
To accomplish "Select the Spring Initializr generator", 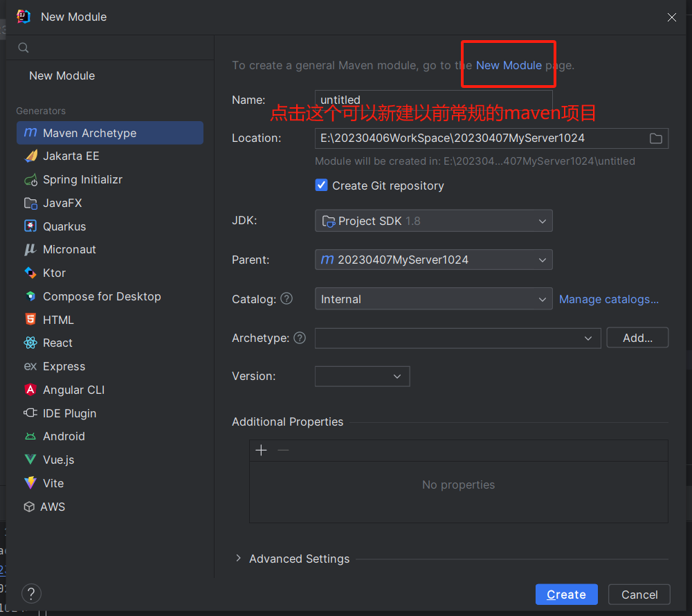I will [x=82, y=179].
